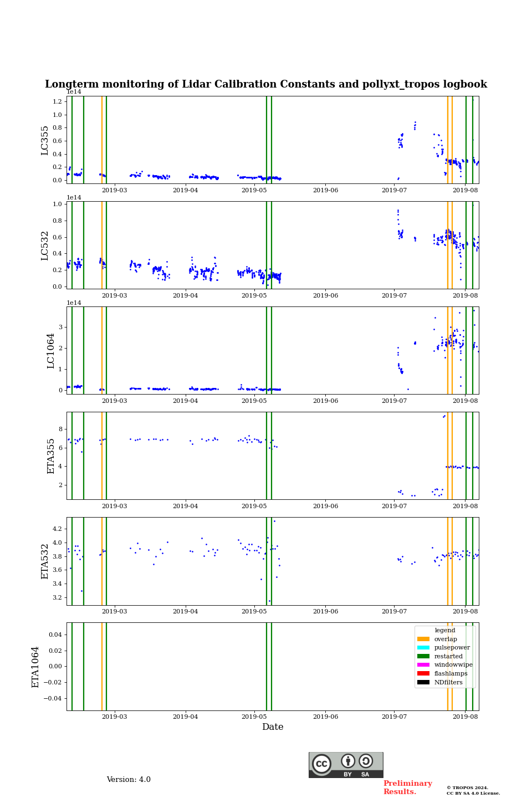Click the ETA532 y-axis label
Image resolution: width=532 pixels, height=798 pixels.
pyautogui.click(x=45, y=561)
